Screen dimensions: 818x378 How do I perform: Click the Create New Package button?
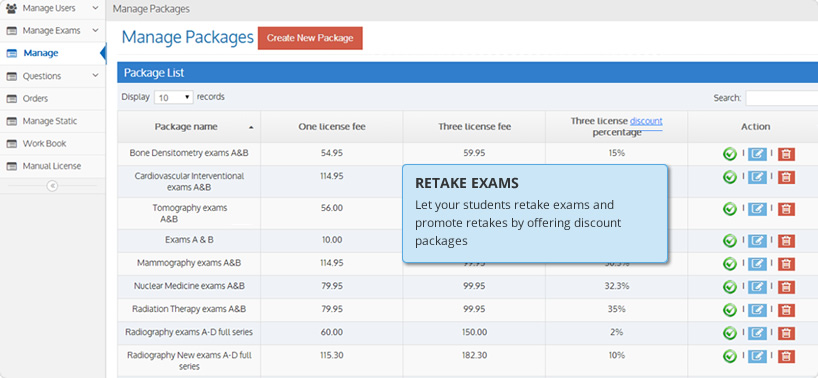point(310,38)
